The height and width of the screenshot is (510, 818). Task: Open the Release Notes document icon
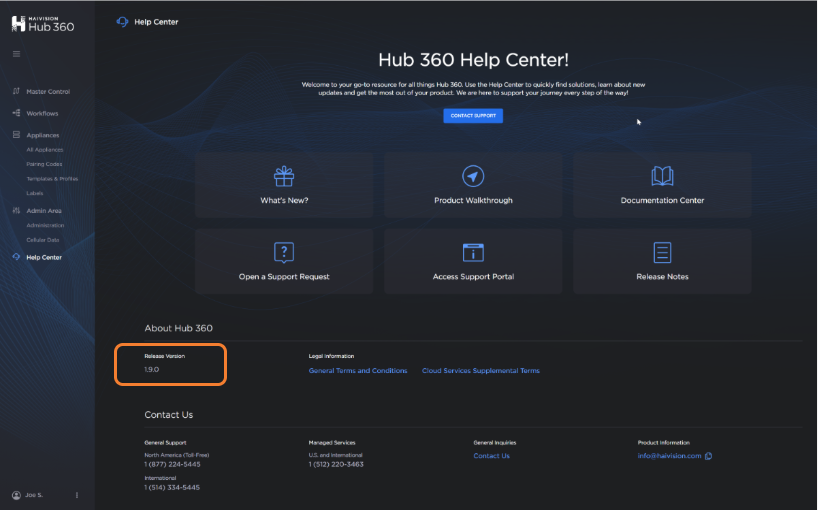click(x=662, y=252)
